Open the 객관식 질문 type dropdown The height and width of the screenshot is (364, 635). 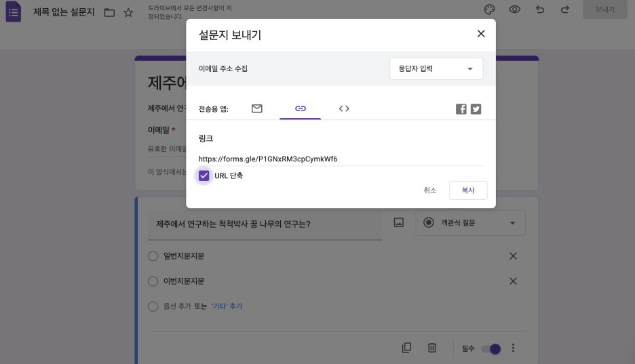[x=470, y=223]
